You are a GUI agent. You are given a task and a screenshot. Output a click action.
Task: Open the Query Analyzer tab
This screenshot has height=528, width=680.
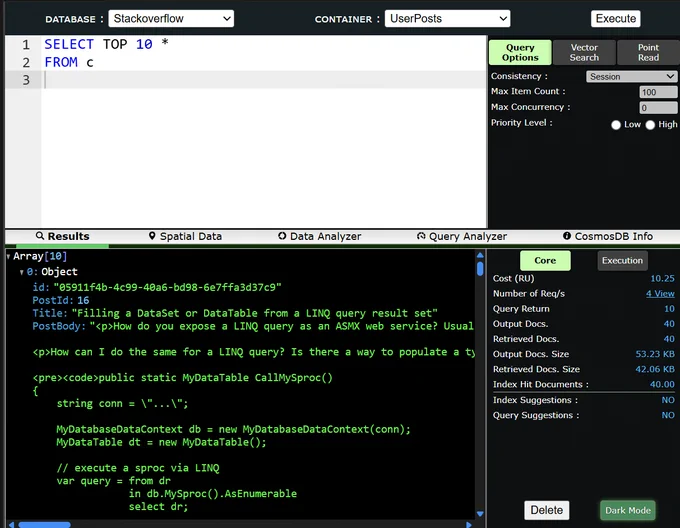click(462, 236)
